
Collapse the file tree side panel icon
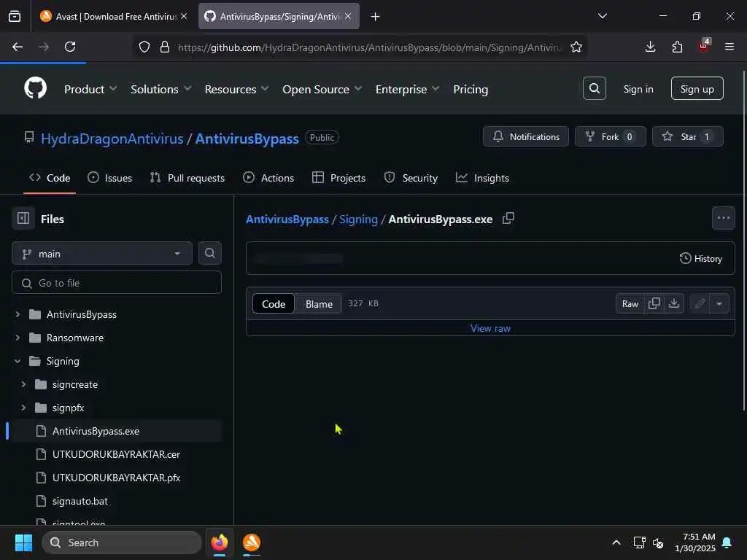click(x=23, y=219)
